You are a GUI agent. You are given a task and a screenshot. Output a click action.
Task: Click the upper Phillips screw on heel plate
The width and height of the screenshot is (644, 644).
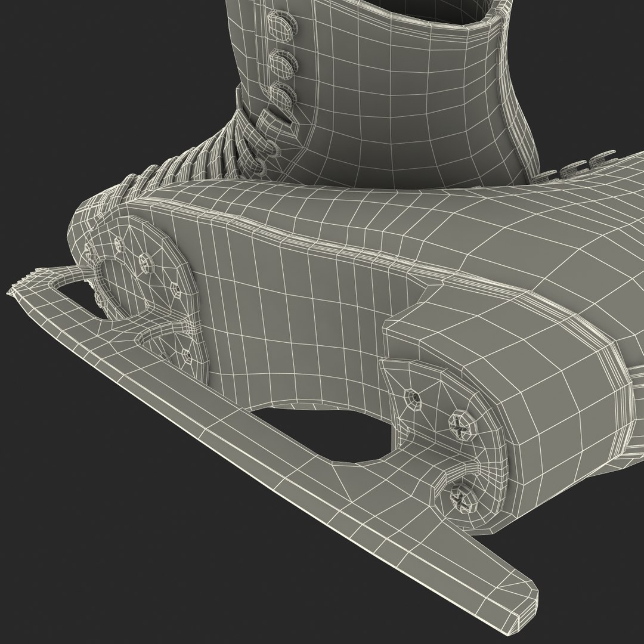[x=463, y=426]
